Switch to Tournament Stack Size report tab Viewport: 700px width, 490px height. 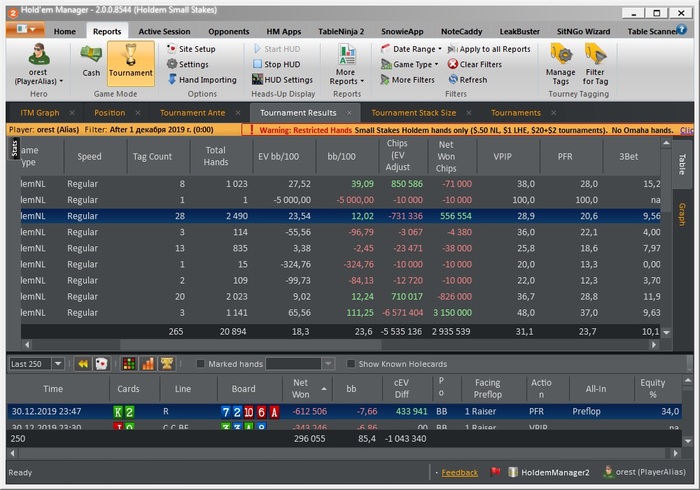[414, 113]
